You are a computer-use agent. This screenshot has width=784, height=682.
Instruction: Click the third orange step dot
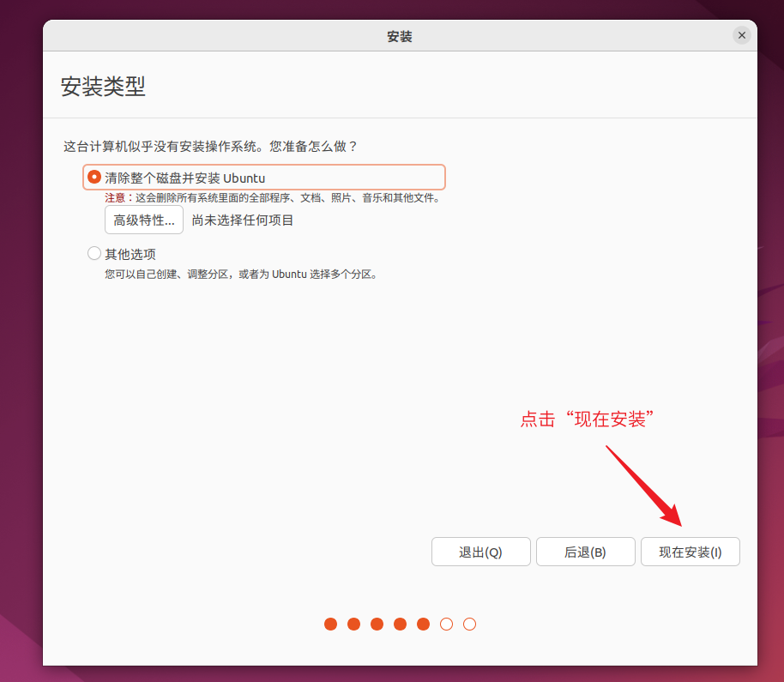click(377, 625)
